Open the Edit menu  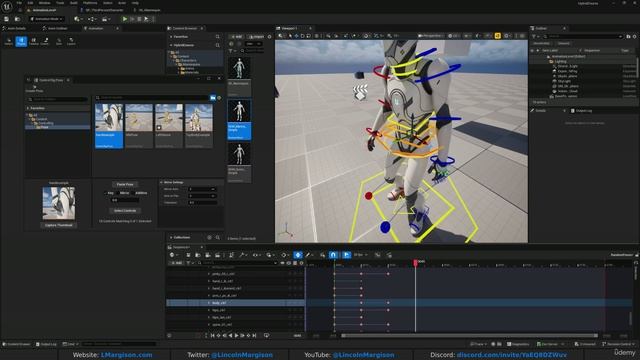[x=30, y=3]
